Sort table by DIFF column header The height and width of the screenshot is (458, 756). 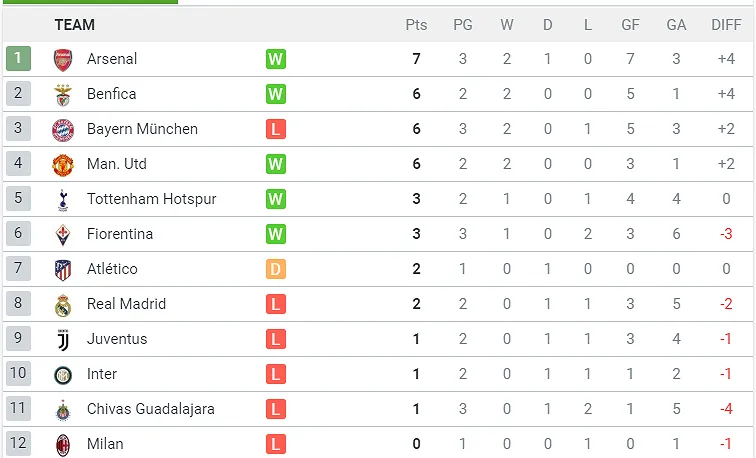[x=726, y=24]
